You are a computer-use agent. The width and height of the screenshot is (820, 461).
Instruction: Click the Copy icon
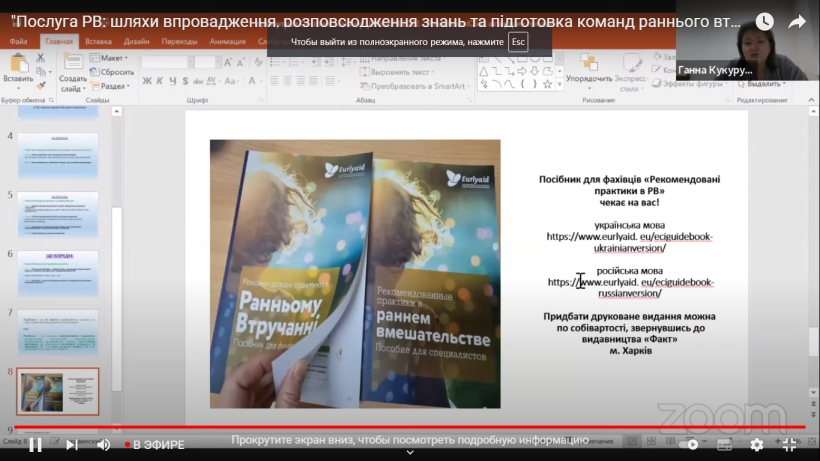(x=41, y=72)
